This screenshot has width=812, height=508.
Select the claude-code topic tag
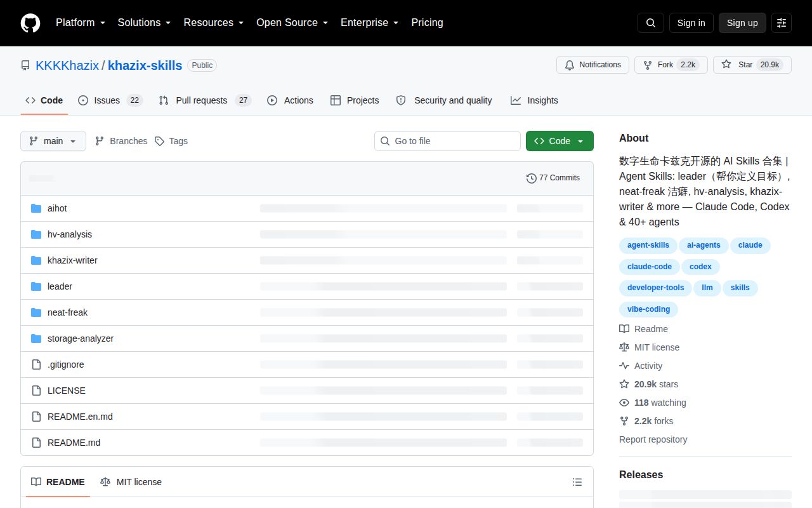[650, 267]
